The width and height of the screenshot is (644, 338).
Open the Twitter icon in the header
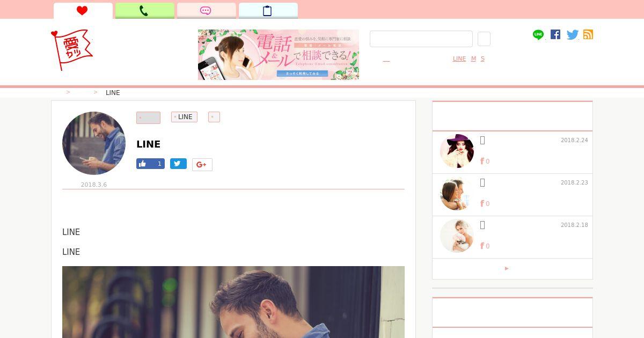tap(573, 35)
